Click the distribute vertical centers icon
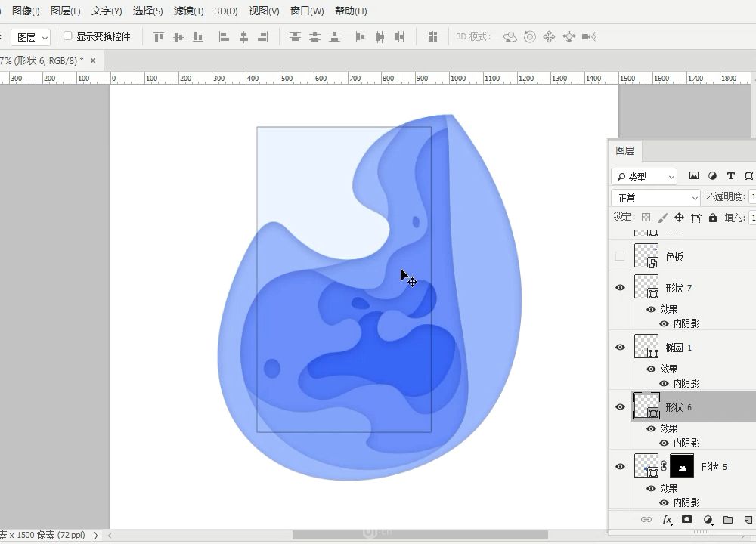This screenshot has height=544, width=756. coord(314,37)
